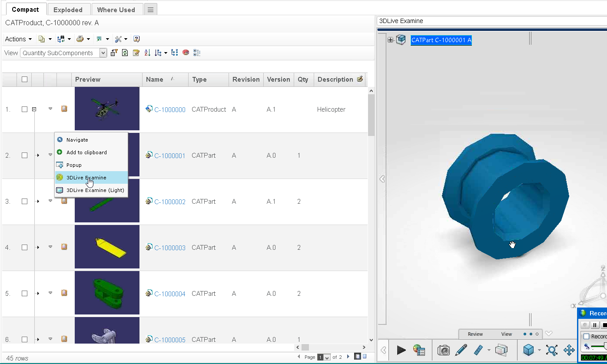
Task: Open the C-1000003 part link
Action: pyautogui.click(x=169, y=248)
